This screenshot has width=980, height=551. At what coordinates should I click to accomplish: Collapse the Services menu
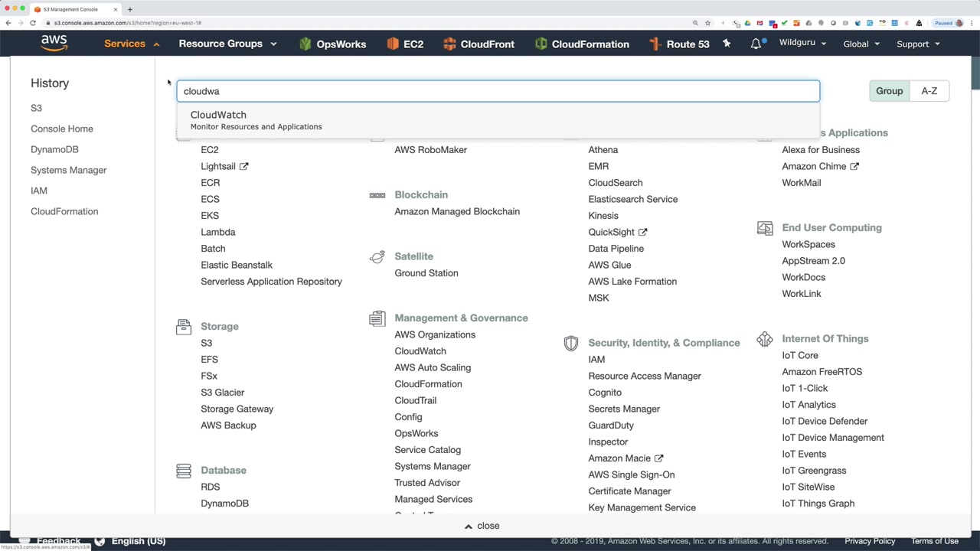coord(132,44)
